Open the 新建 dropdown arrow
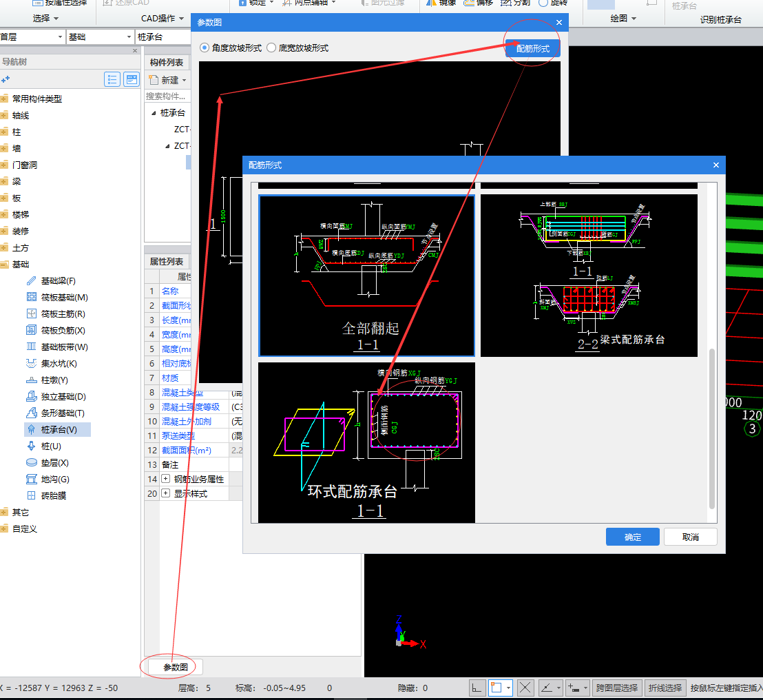 point(185,81)
